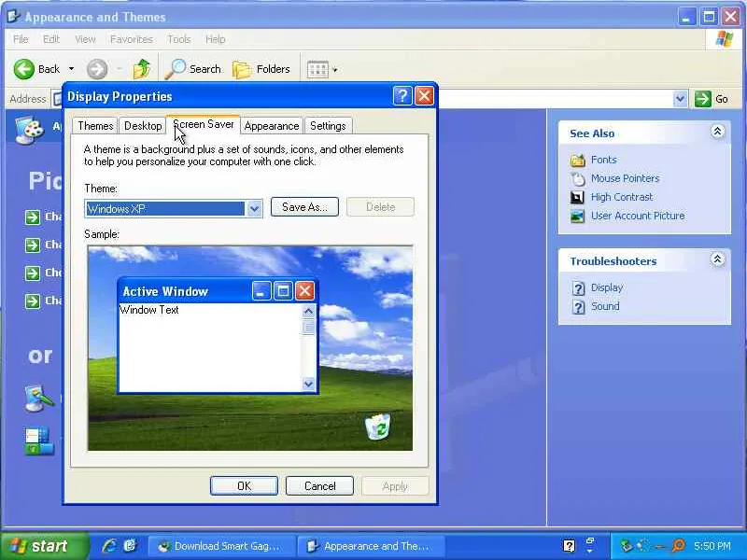Viewport: 747px width, 560px height.
Task: Open the Display control panel icon with paintbrush
Action: coord(39,399)
